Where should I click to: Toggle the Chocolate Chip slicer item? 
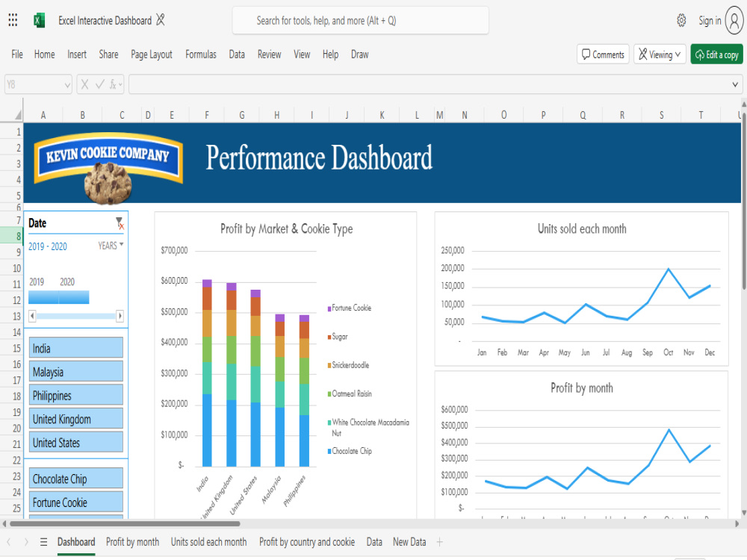pyautogui.click(x=75, y=479)
